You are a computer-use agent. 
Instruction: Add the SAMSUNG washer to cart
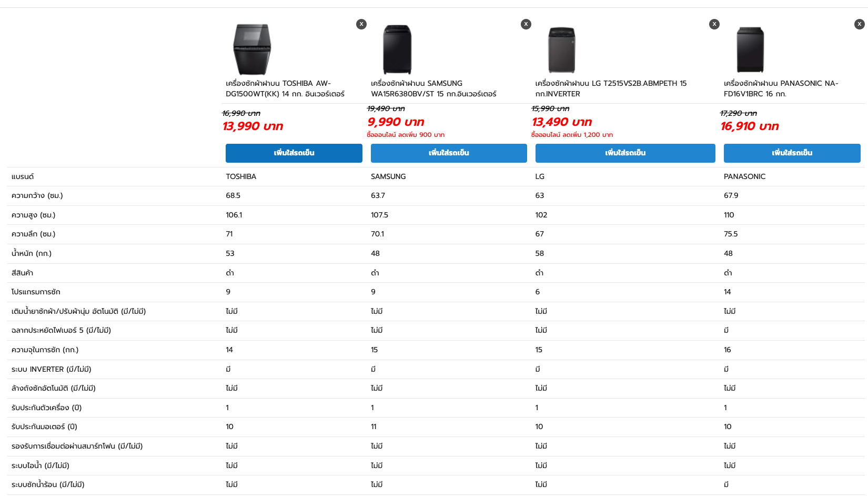449,153
